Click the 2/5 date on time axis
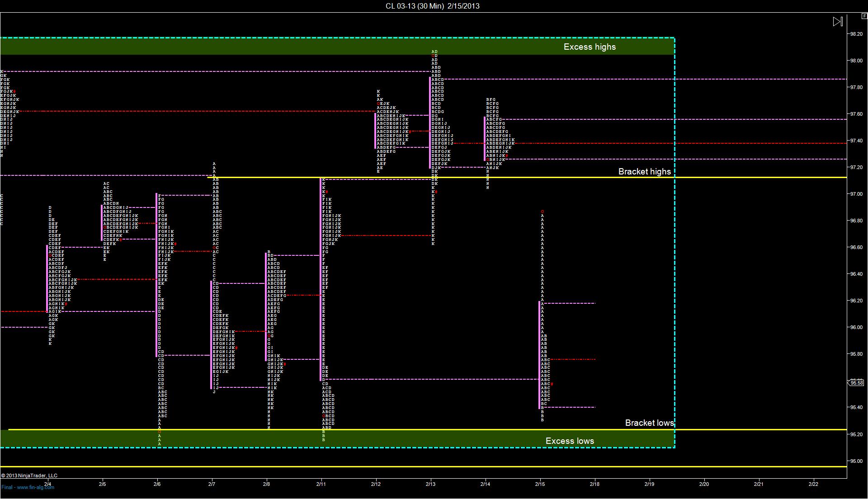 [x=103, y=484]
